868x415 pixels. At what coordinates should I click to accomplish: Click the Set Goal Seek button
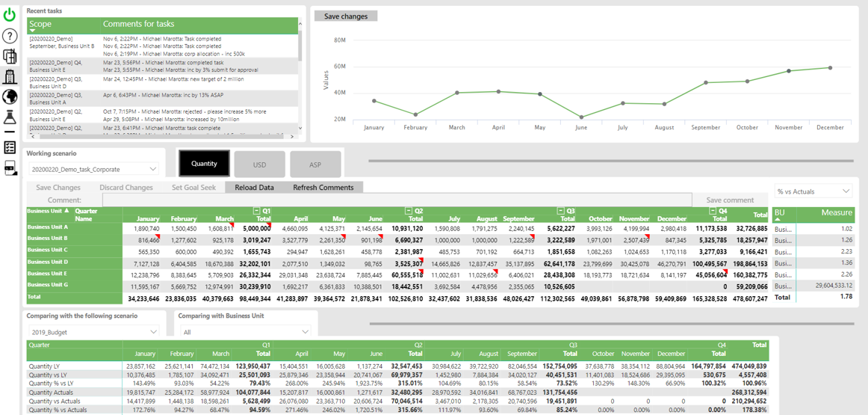[x=193, y=187]
